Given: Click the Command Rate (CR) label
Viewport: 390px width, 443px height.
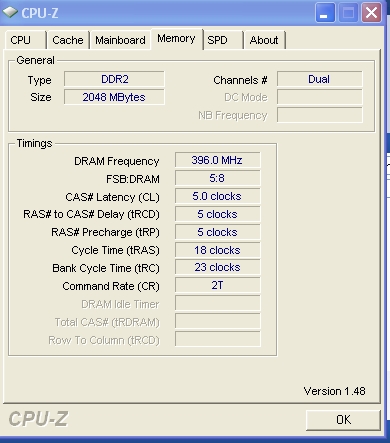Looking at the screenshot, I should 111,286.
